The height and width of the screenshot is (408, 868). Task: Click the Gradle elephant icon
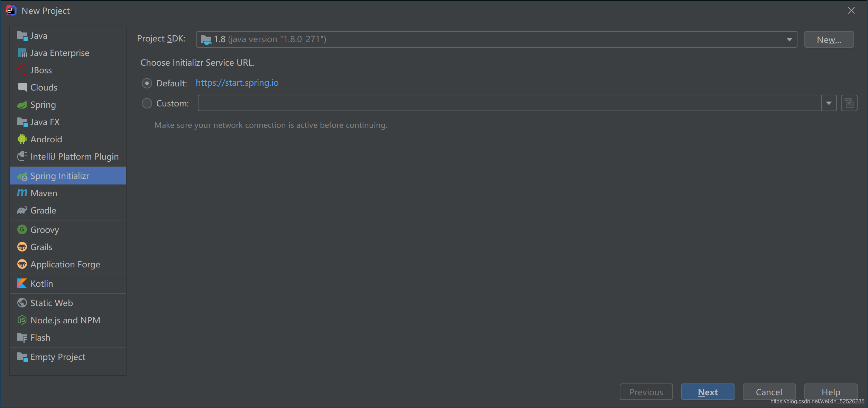click(22, 210)
